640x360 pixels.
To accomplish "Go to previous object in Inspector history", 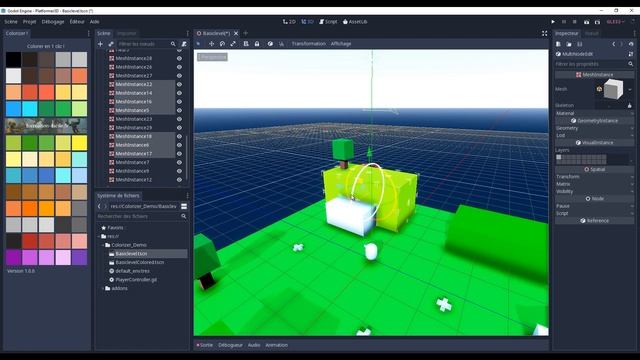I will click(613, 44).
